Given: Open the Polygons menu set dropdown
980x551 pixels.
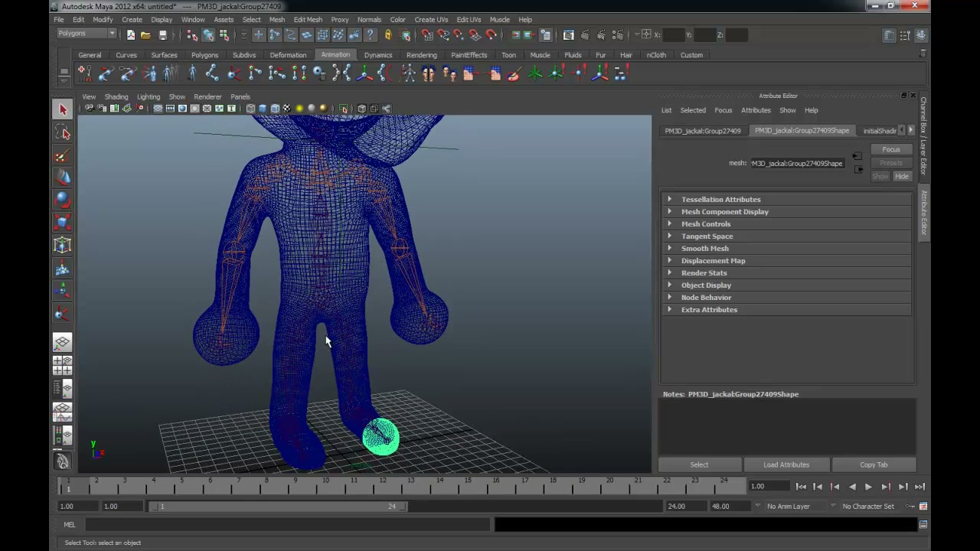Looking at the screenshot, I should (x=87, y=34).
